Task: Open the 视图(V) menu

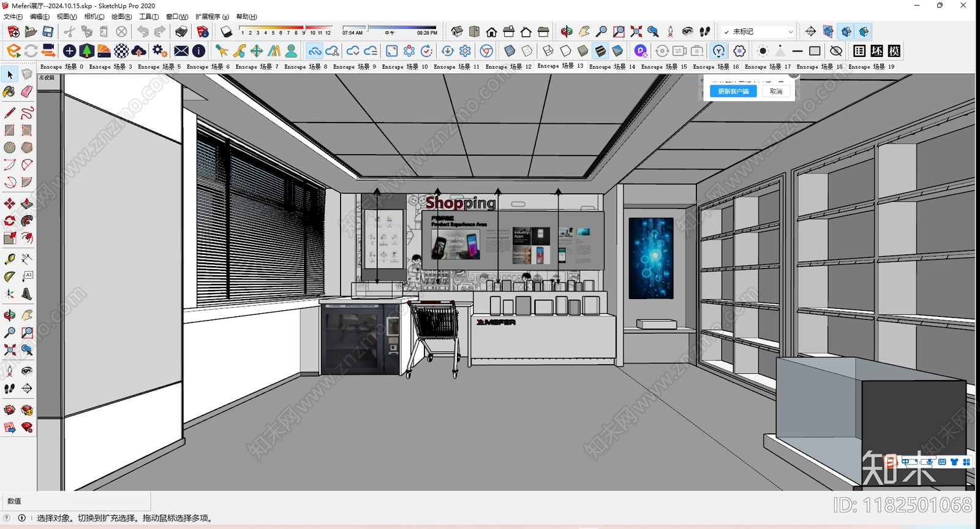Action: [67, 17]
